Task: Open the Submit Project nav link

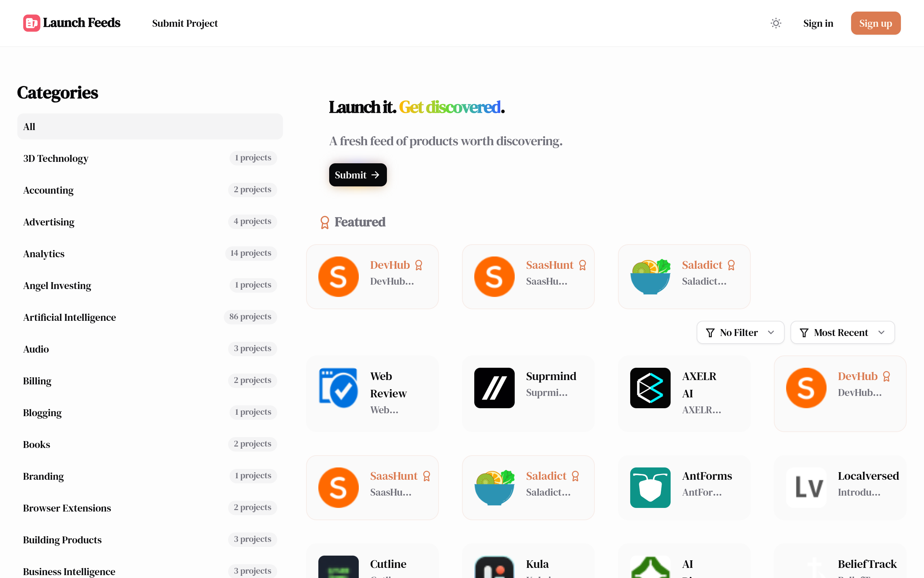Action: [x=185, y=23]
